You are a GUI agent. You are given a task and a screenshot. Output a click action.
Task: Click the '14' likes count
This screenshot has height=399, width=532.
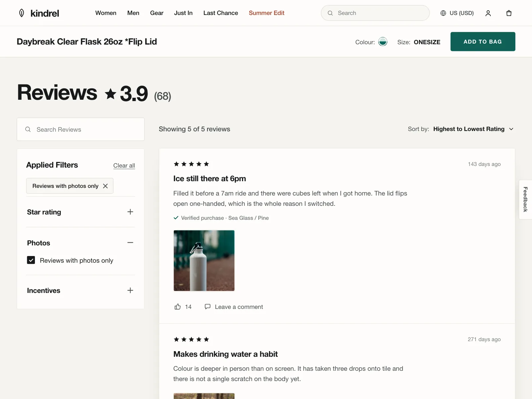pyautogui.click(x=188, y=307)
